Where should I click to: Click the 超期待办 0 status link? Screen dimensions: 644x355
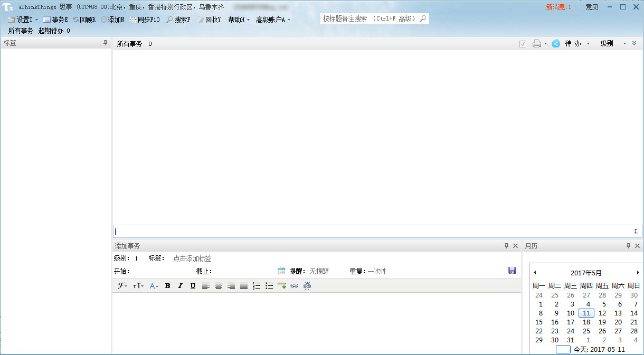tap(54, 31)
